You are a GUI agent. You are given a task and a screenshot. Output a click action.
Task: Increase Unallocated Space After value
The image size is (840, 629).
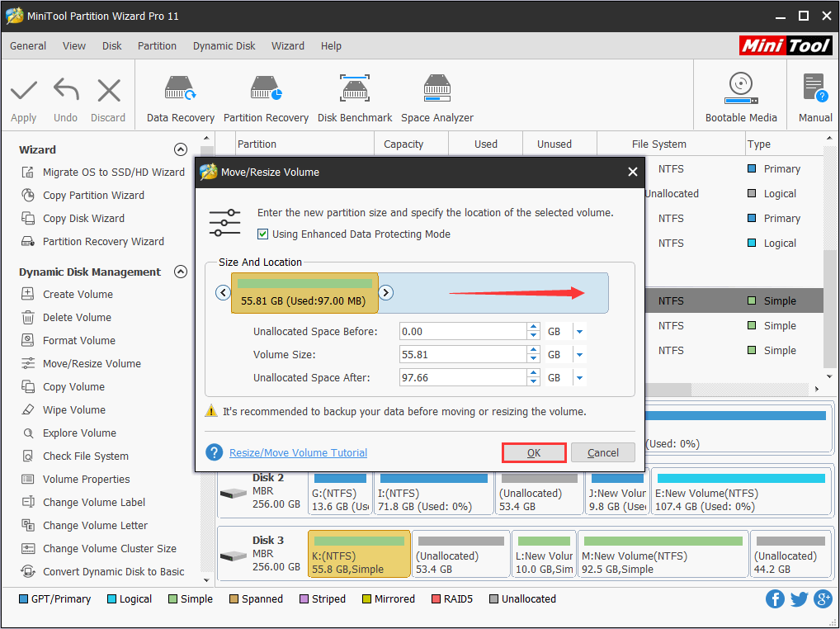[x=533, y=373]
